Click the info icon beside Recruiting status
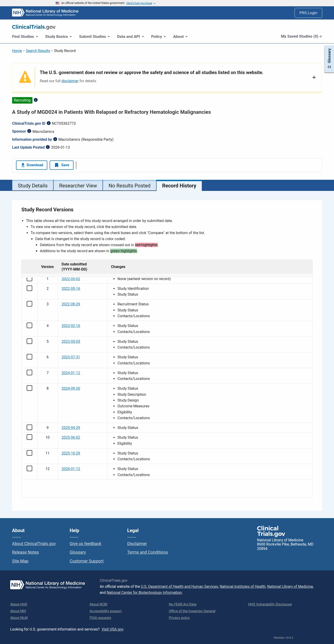The height and width of the screenshot is (644, 334). 36,100
